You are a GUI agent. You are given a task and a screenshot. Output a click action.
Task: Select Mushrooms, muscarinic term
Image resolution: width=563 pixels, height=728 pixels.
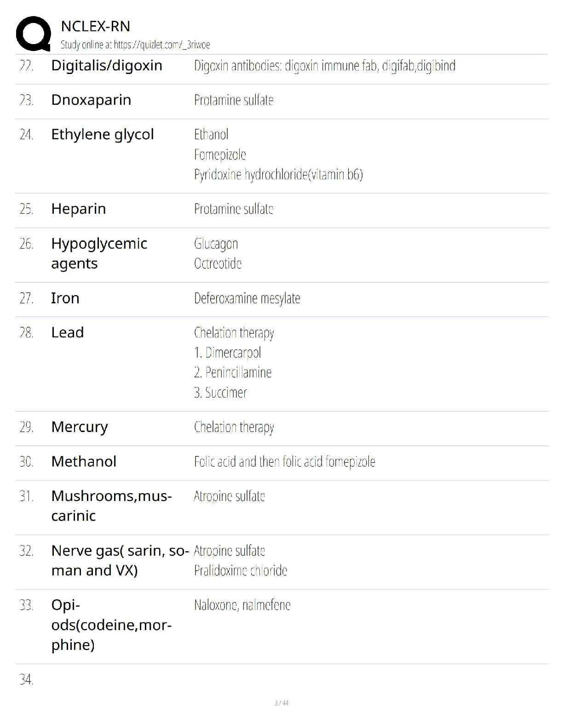click(111, 506)
